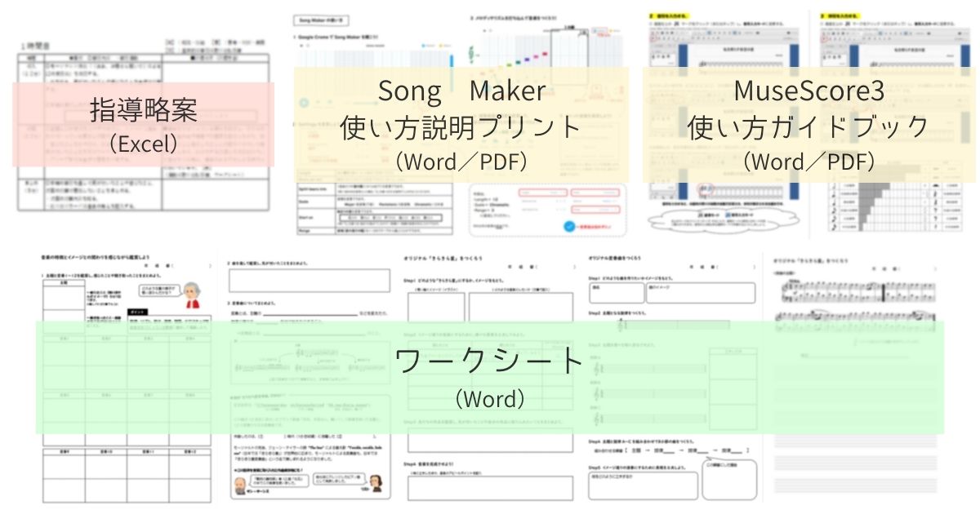Click the MuseScore3 heading text

tap(809, 91)
